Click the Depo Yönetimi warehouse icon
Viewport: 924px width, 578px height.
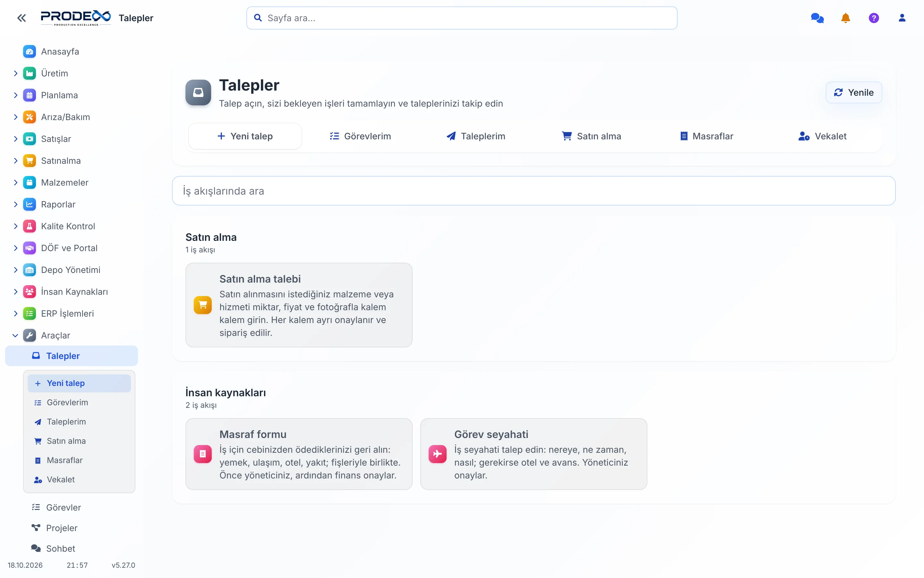coord(30,270)
